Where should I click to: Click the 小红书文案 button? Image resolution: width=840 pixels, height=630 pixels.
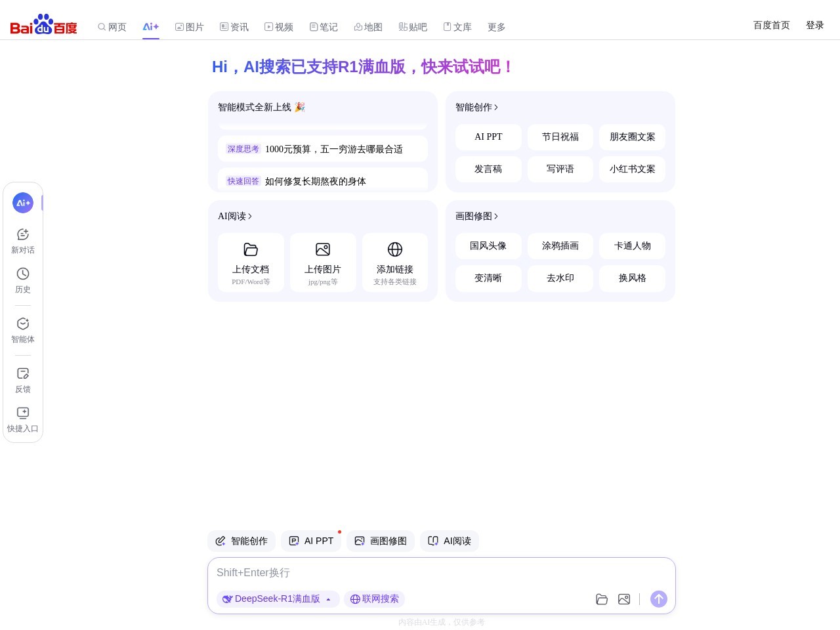[633, 169]
